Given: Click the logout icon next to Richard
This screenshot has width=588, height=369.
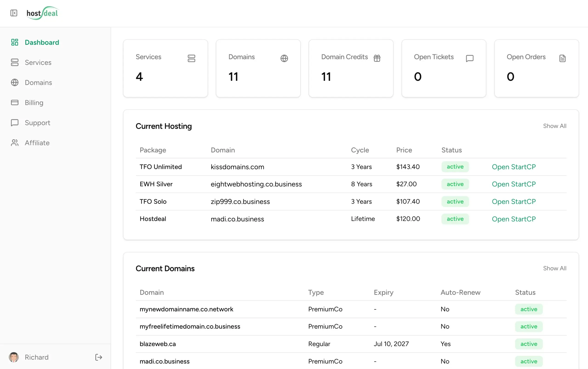Looking at the screenshot, I should [99, 357].
